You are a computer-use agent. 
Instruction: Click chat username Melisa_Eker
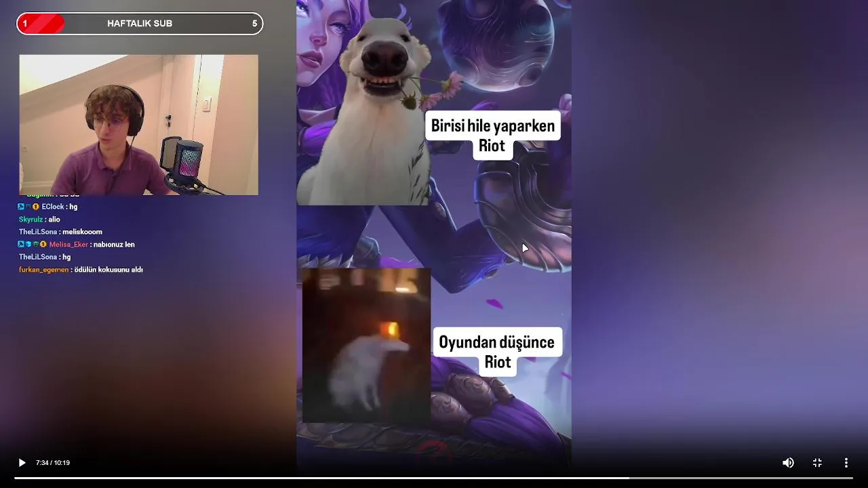pos(68,245)
